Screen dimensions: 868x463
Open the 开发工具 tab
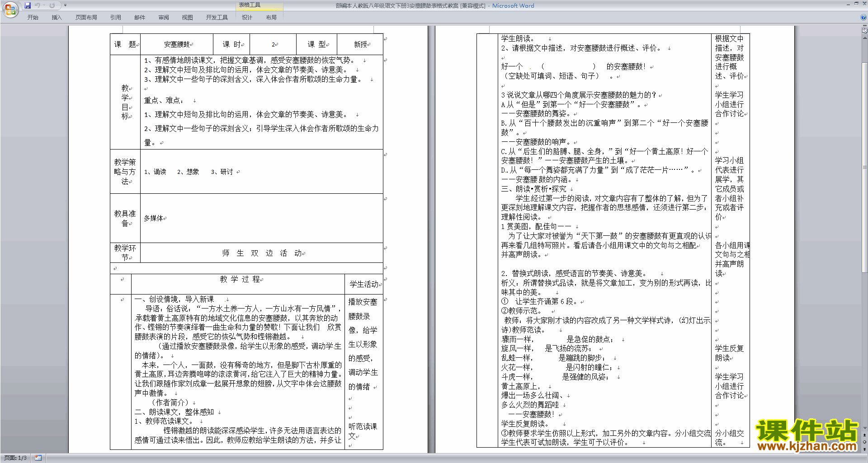click(217, 17)
